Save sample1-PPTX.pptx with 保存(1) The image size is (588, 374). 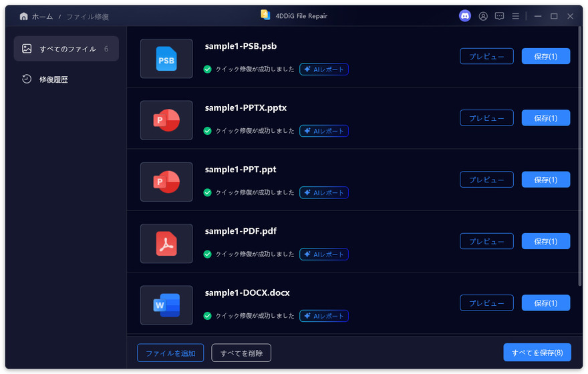[546, 118]
